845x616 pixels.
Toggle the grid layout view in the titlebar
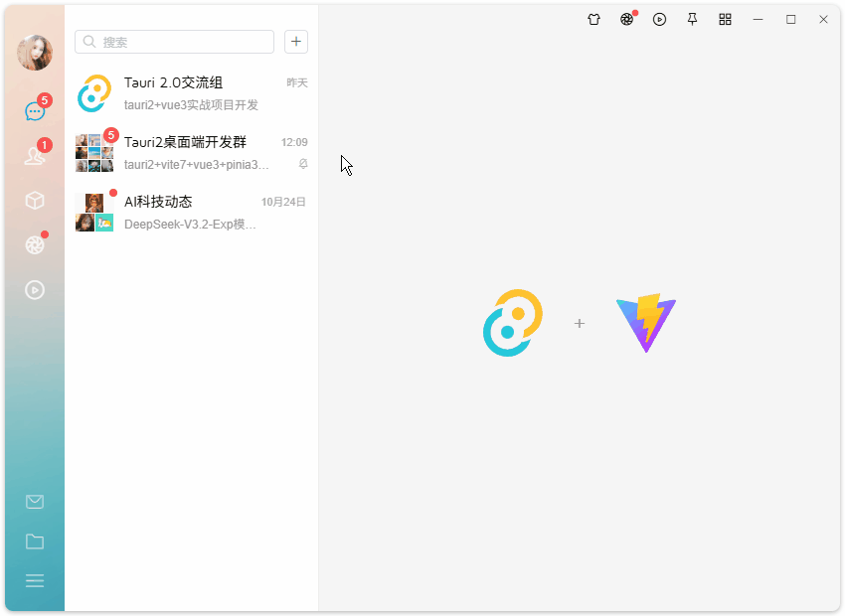725,19
